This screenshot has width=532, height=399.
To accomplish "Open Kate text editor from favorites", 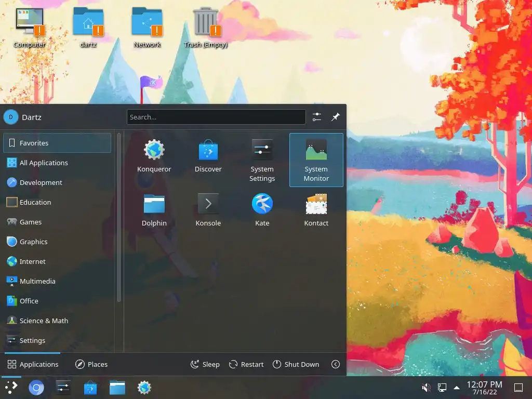I will pyautogui.click(x=262, y=210).
